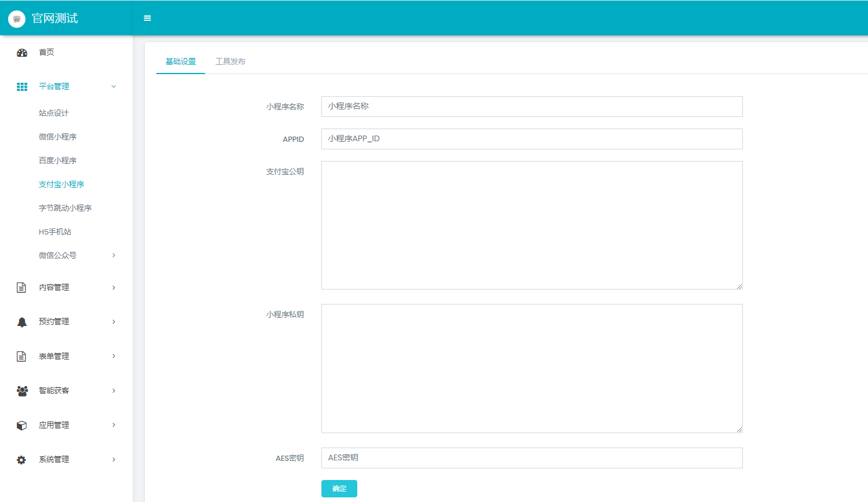This screenshot has width=868, height=502.
Task: Select the 基础设置 tab
Action: [x=181, y=61]
